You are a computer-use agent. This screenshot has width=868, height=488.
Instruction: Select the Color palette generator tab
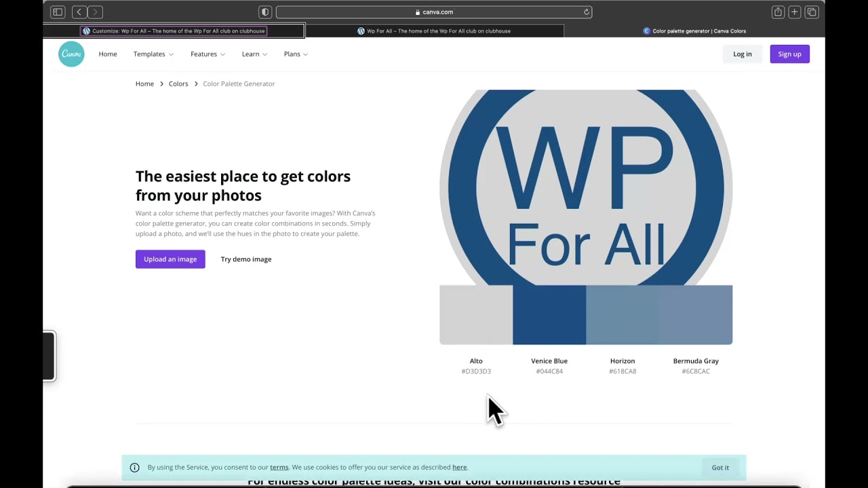click(694, 30)
